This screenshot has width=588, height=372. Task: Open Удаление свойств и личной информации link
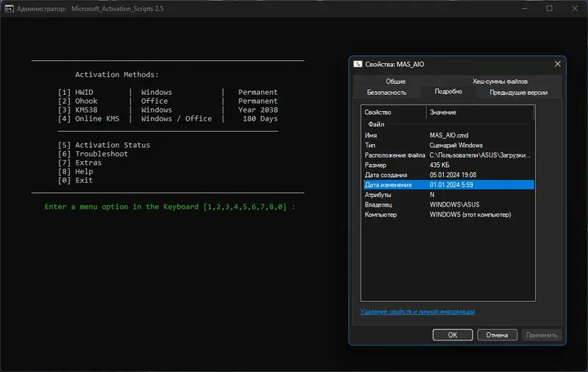click(x=417, y=312)
